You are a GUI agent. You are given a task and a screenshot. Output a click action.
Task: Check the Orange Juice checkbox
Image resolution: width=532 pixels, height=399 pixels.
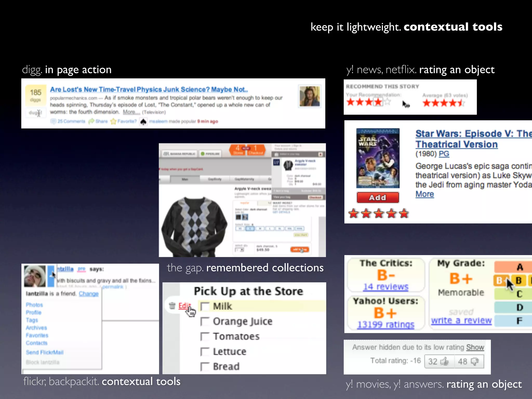[x=205, y=321]
